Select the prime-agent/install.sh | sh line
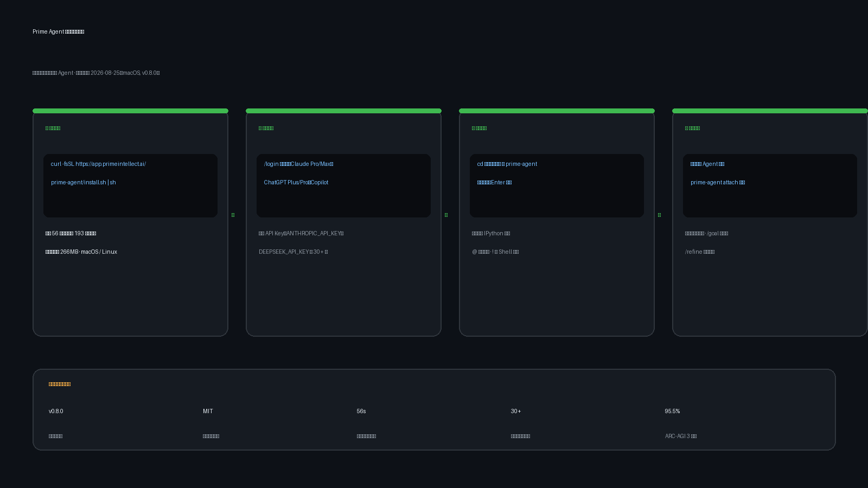868x488 pixels. 84,182
